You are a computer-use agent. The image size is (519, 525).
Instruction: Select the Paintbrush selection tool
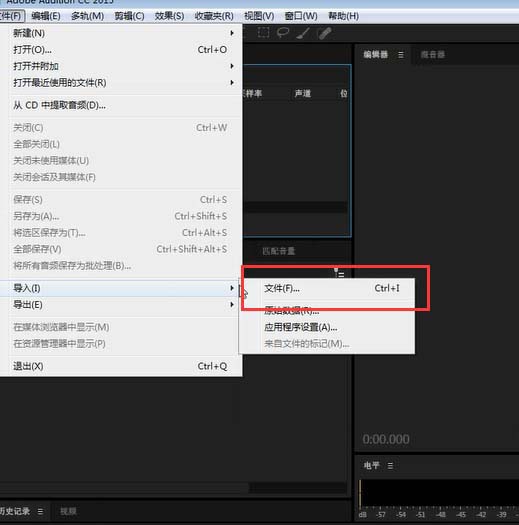[x=303, y=33]
